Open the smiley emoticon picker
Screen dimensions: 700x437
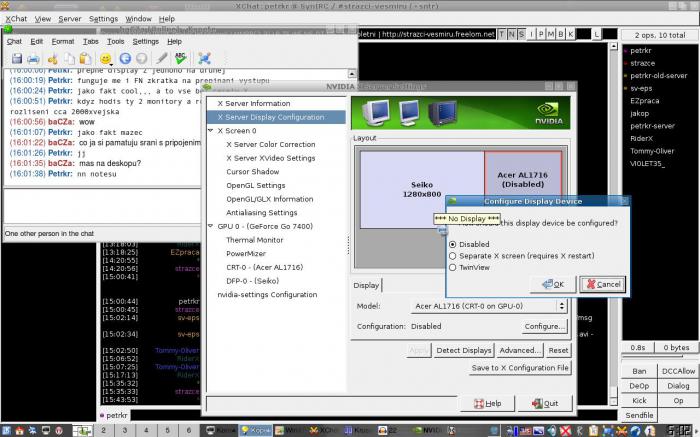[106, 58]
